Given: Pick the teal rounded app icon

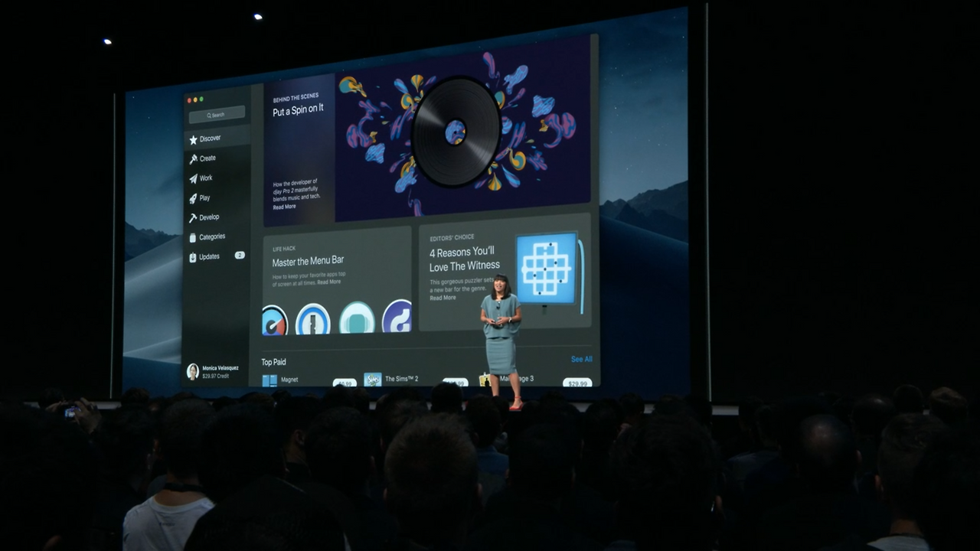Looking at the screenshot, I should 357,318.
